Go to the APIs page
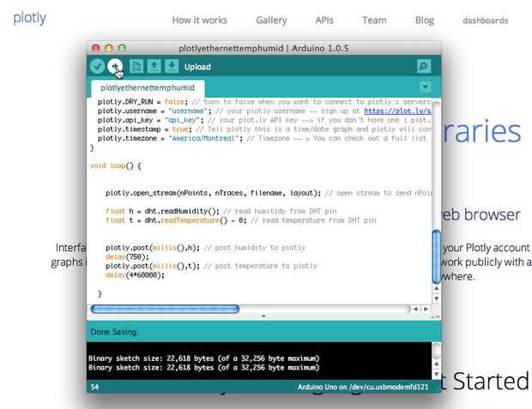 pyautogui.click(x=324, y=21)
